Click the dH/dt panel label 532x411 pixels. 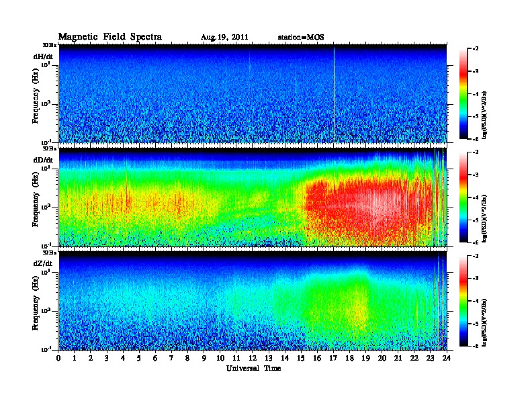(43, 56)
